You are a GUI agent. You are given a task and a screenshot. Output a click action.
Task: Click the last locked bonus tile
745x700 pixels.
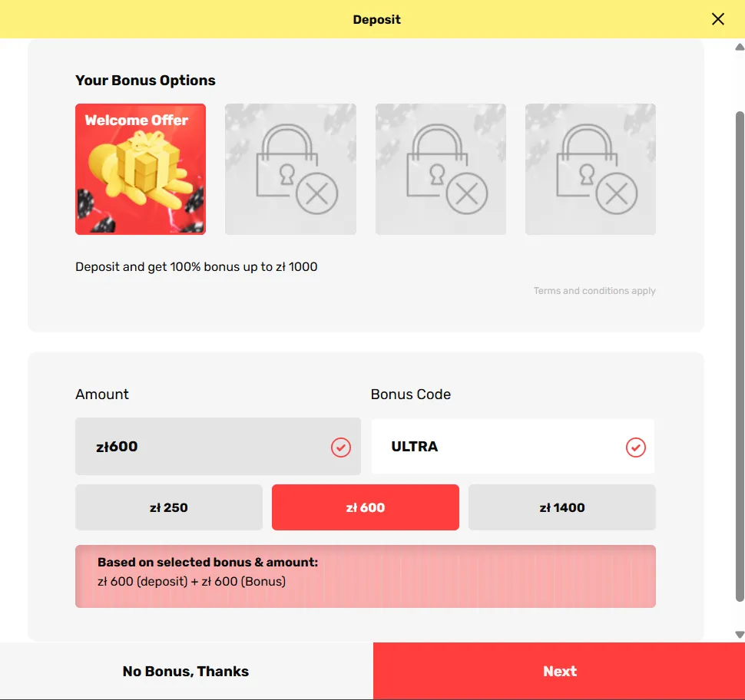(591, 169)
